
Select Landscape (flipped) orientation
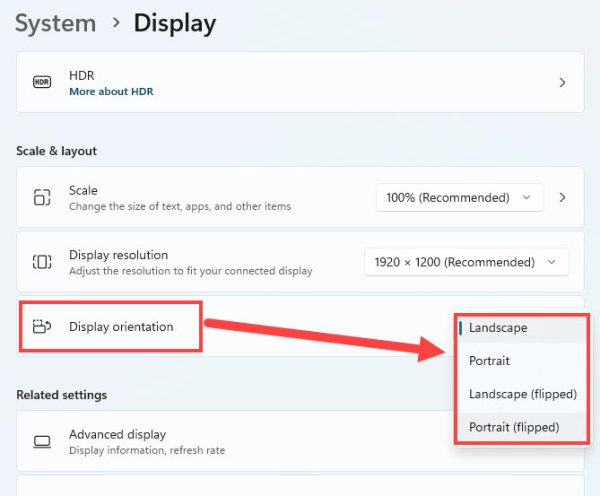point(522,394)
